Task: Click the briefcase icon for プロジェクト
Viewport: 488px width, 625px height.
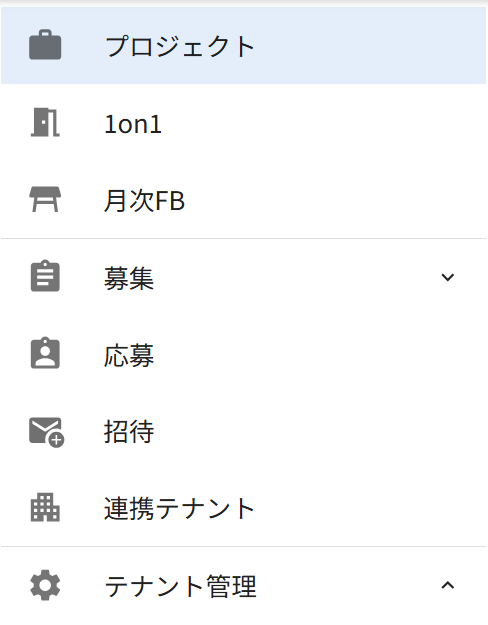Action: pyautogui.click(x=45, y=45)
